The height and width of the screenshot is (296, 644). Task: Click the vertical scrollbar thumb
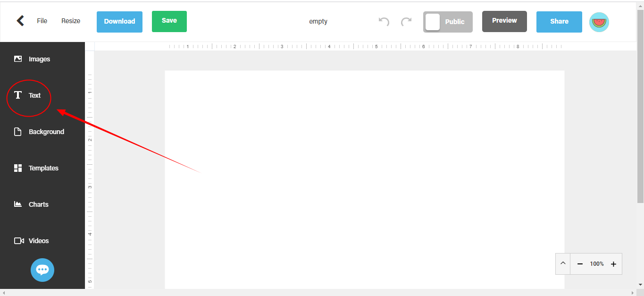click(640, 106)
